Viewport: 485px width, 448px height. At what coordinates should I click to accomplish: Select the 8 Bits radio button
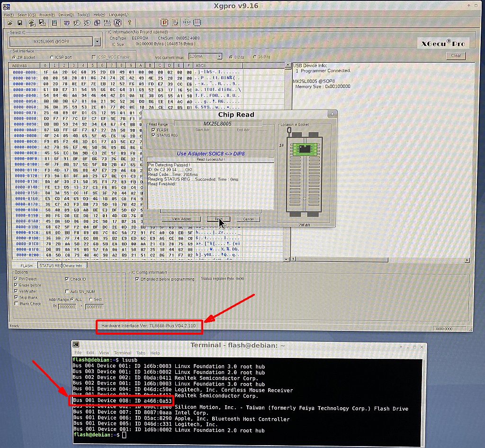(x=231, y=57)
